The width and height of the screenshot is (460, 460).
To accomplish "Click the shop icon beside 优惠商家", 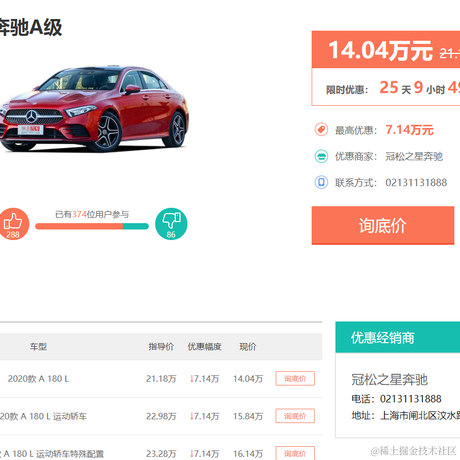I will [x=321, y=156].
